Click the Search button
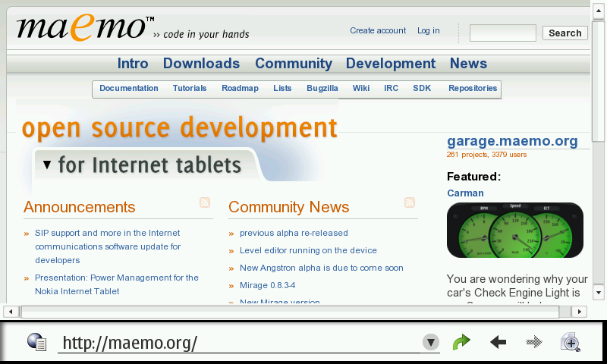The image size is (607, 364). (x=565, y=33)
